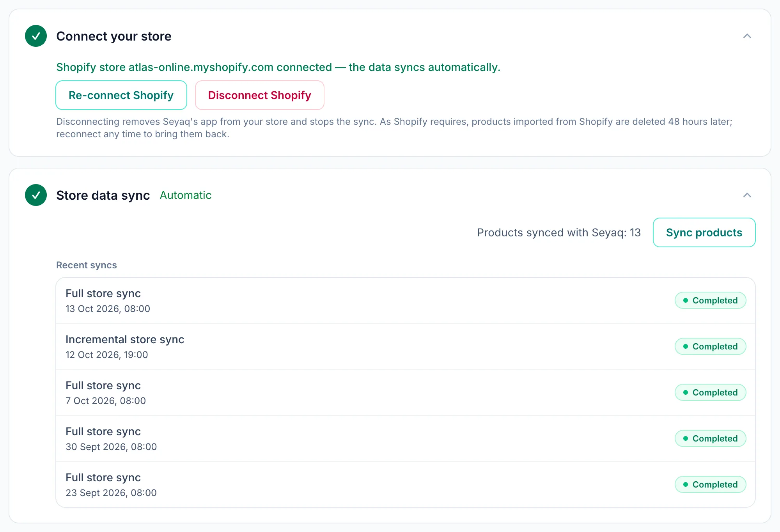Open the Full store sync from 7 Oct 2026
This screenshot has width=780, height=532.
[406, 393]
